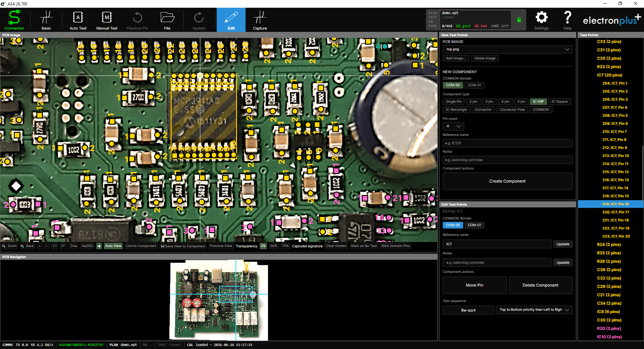Open the File menu icon

point(167,20)
